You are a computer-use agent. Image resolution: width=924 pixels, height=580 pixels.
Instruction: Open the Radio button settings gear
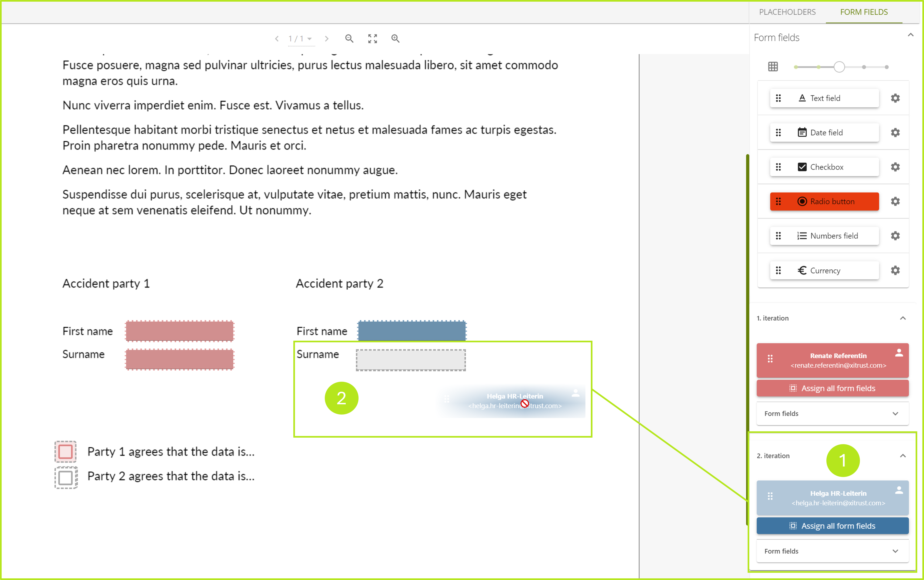point(895,201)
